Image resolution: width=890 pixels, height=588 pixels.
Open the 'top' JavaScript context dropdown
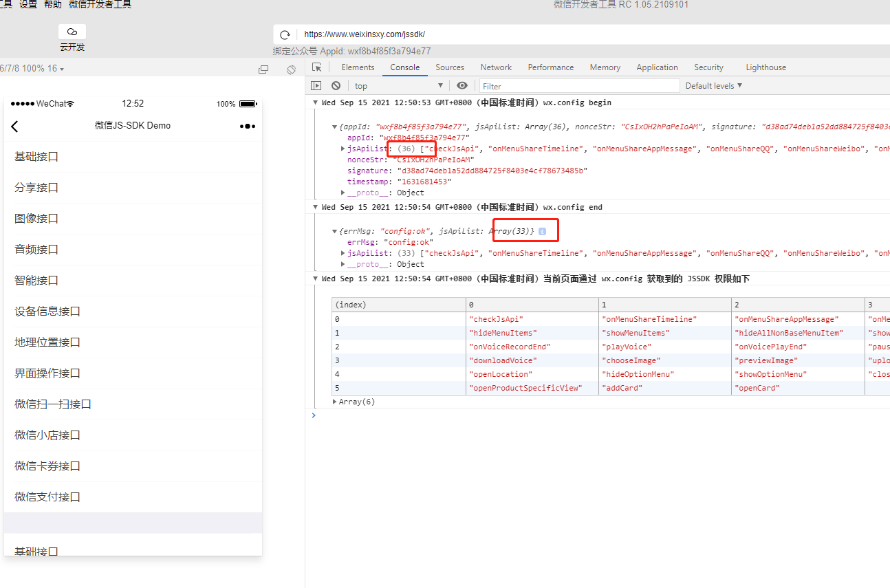coord(399,86)
